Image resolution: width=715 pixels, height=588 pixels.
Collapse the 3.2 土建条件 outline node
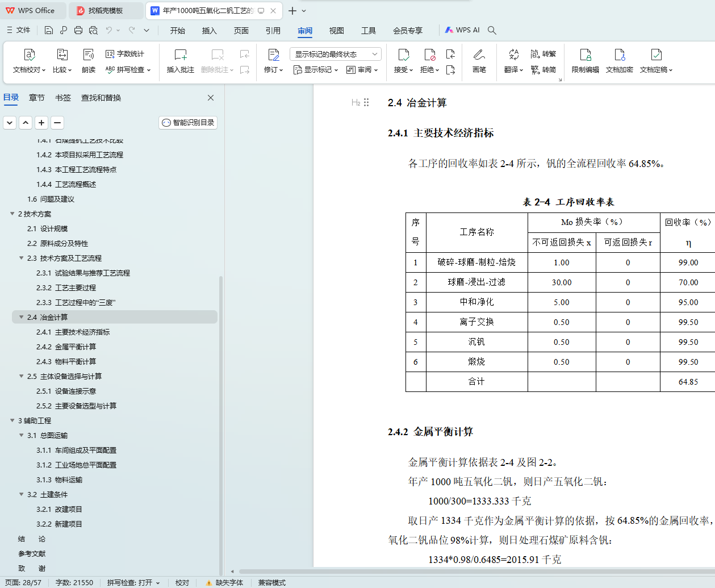click(x=22, y=494)
